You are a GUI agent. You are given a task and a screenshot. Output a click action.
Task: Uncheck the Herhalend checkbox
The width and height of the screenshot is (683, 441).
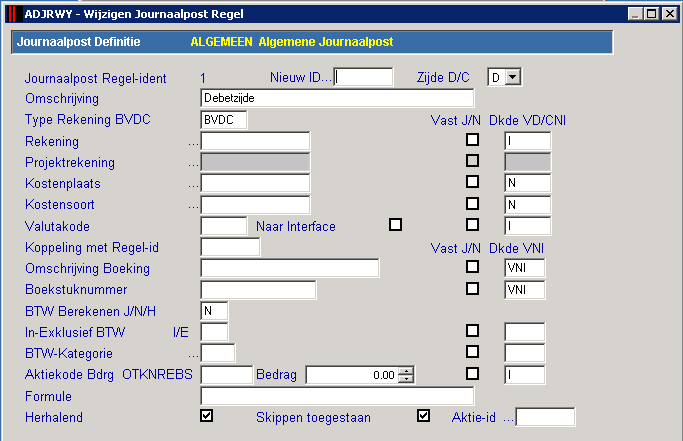206,416
